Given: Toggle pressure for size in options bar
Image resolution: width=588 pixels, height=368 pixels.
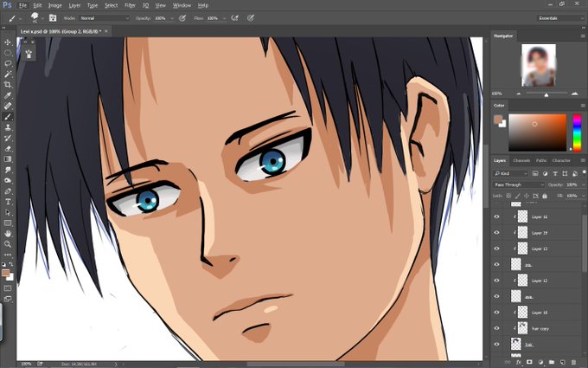Looking at the screenshot, I should click(x=251, y=18).
